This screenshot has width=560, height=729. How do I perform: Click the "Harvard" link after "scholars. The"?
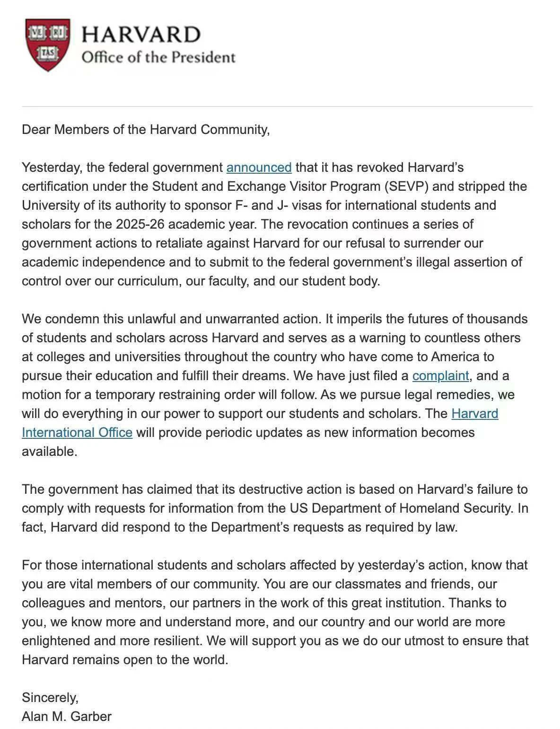click(475, 414)
